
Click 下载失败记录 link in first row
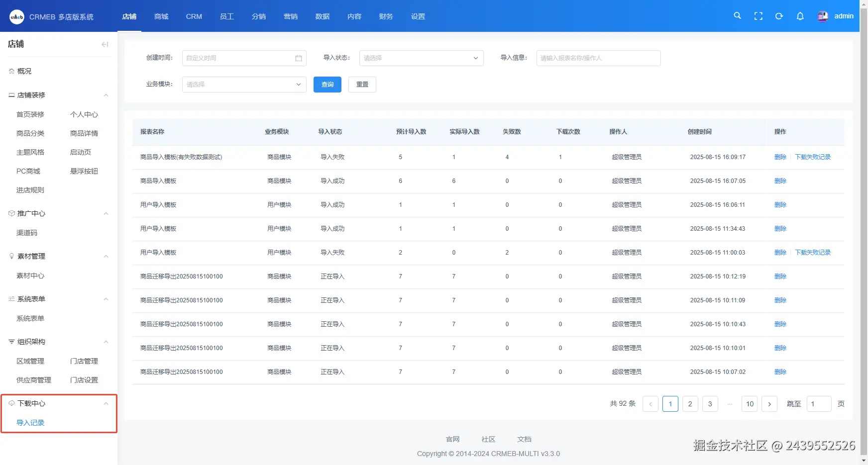[813, 157]
